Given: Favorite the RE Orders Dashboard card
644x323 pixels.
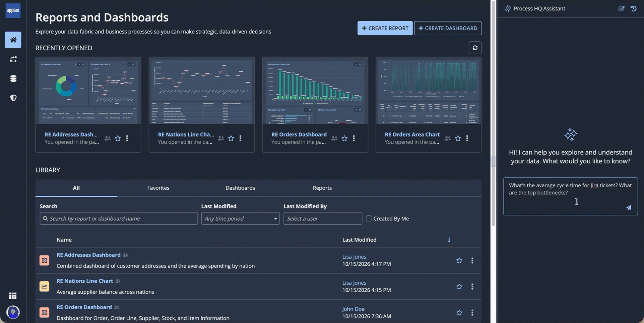Looking at the screenshot, I should 344,138.
